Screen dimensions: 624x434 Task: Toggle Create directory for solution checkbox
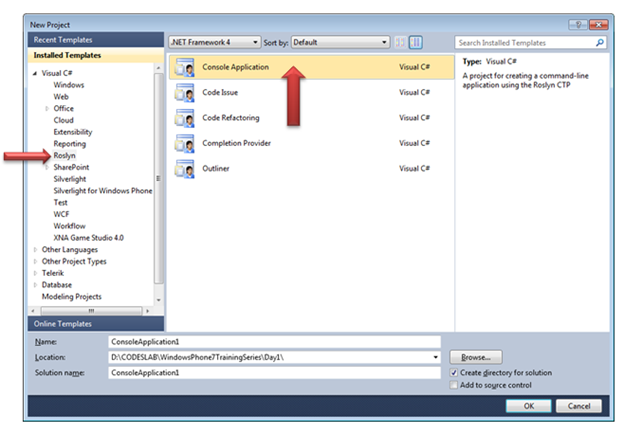[454, 373]
